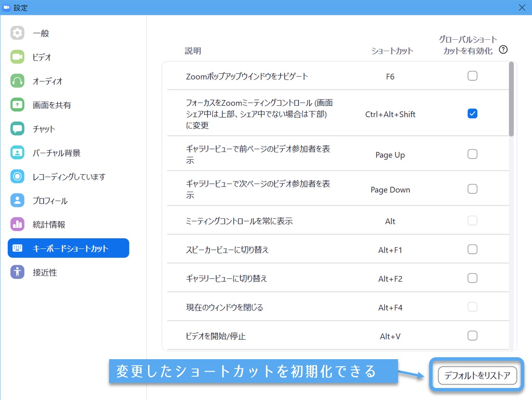Enable global shortcut for Page Down
Viewport: 532px width, 400px height.
tap(473, 189)
